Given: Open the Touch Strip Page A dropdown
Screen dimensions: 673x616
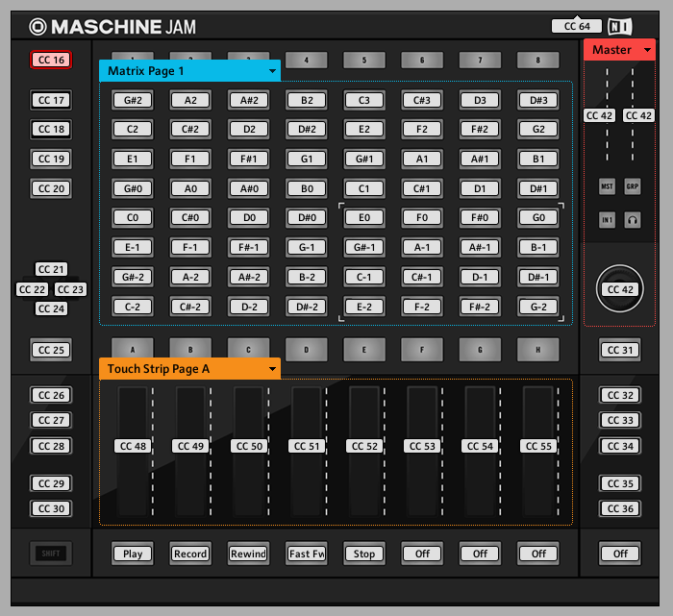Looking at the screenshot, I should [189, 369].
